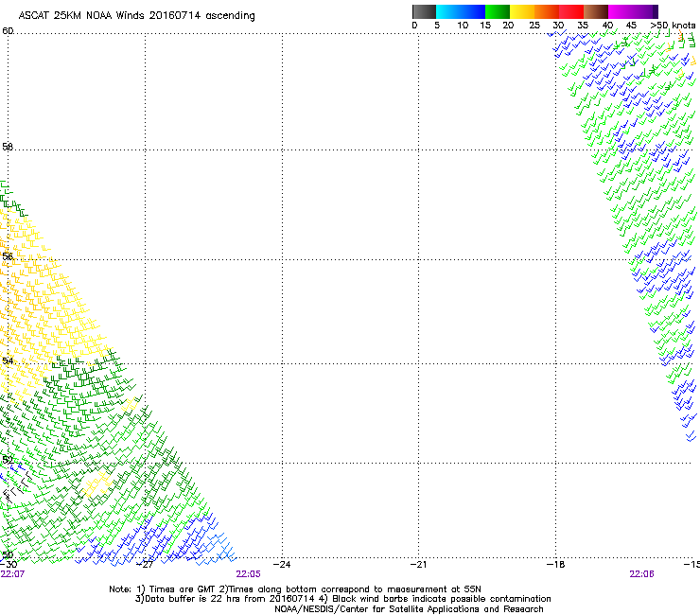The image size is (700, 615).
Task: Click the small yellow barb cluster below 52N
Action: pos(96,484)
